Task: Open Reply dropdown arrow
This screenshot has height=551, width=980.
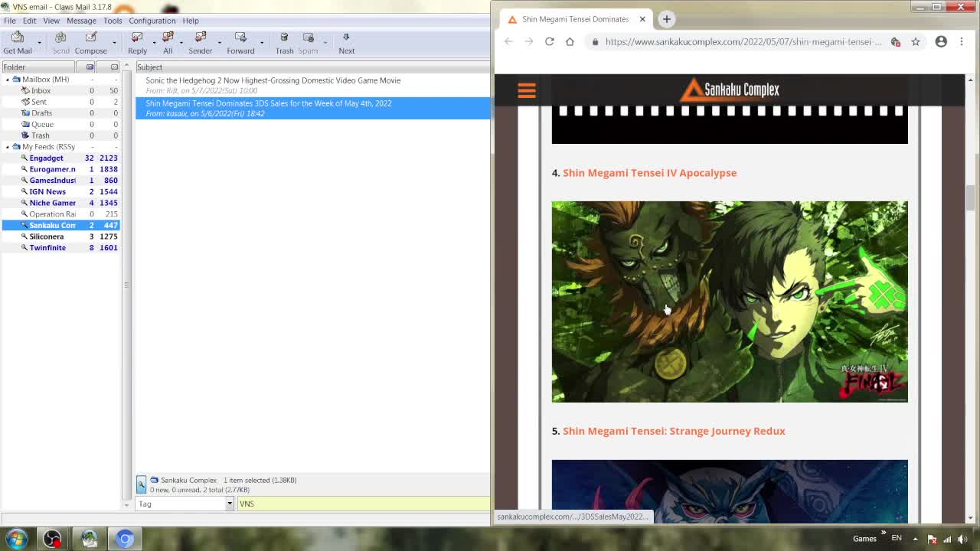Action: point(154,43)
